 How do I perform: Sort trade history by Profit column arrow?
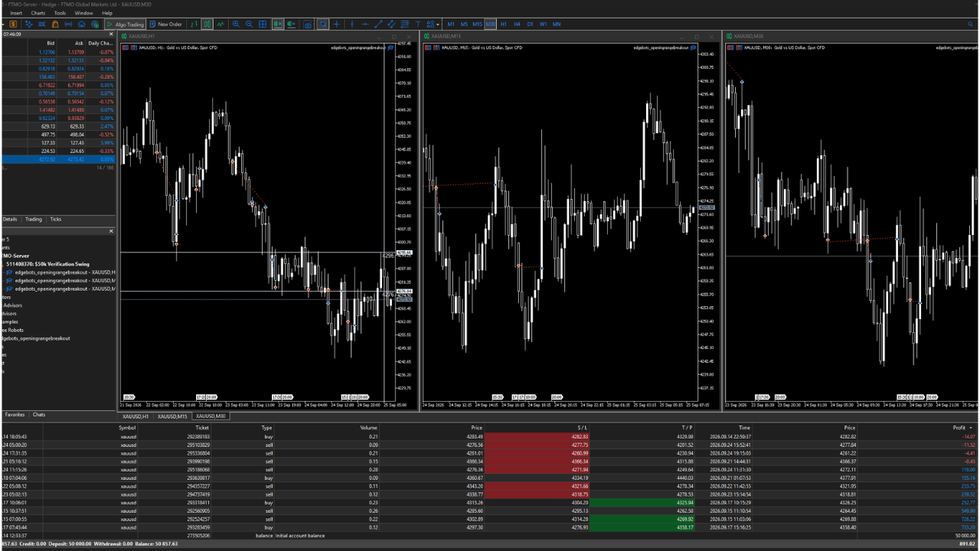click(x=972, y=428)
